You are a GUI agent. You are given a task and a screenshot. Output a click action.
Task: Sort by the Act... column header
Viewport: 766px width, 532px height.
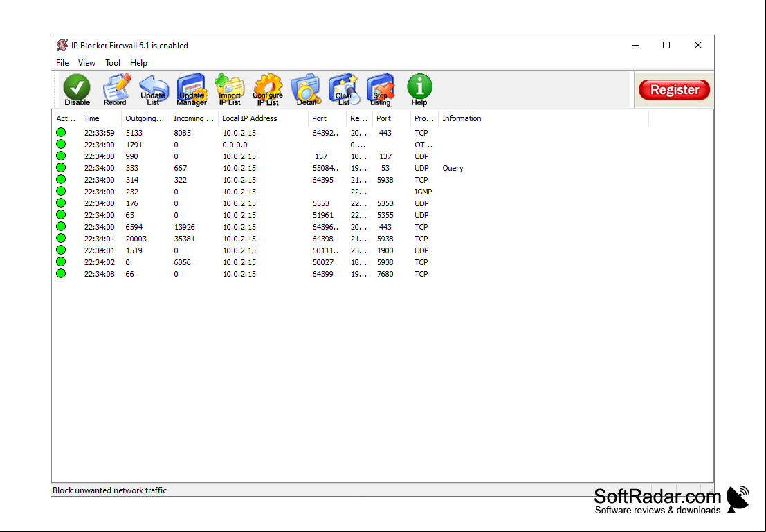(66, 118)
